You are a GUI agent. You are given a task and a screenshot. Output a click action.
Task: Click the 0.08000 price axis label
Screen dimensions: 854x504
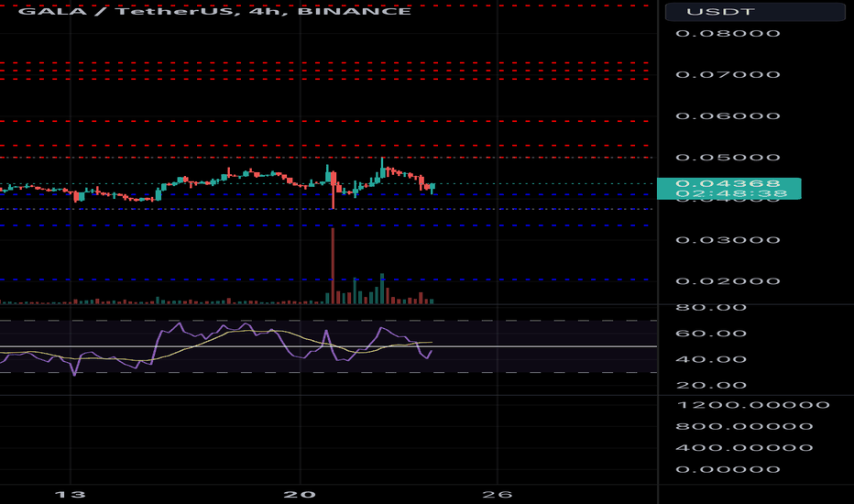pos(728,33)
